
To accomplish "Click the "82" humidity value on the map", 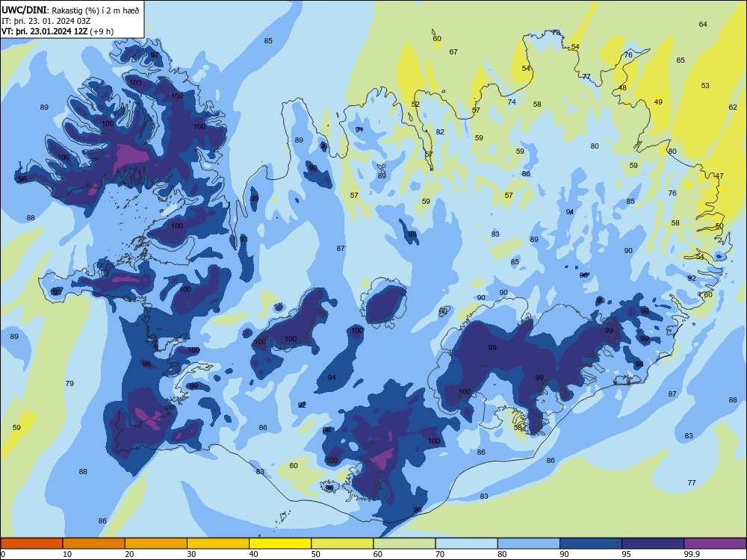I will coord(440,132).
